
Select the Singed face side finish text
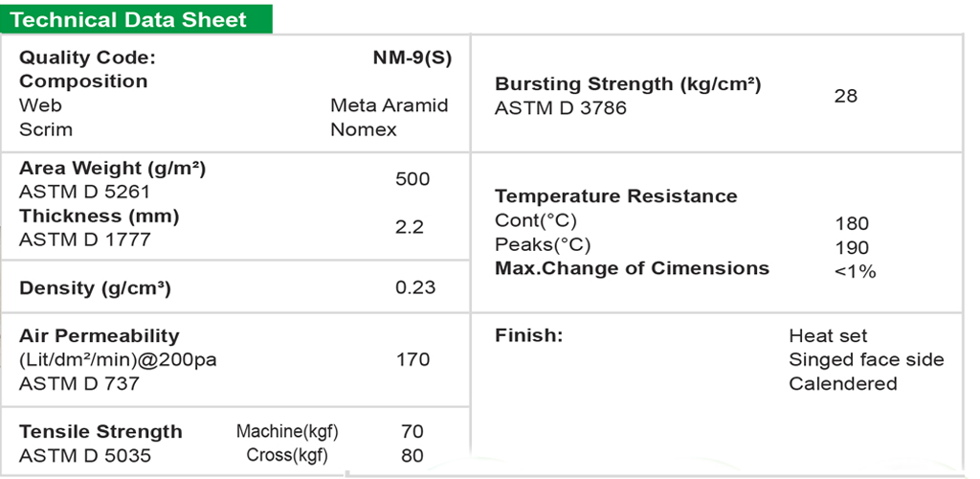pos(866,360)
